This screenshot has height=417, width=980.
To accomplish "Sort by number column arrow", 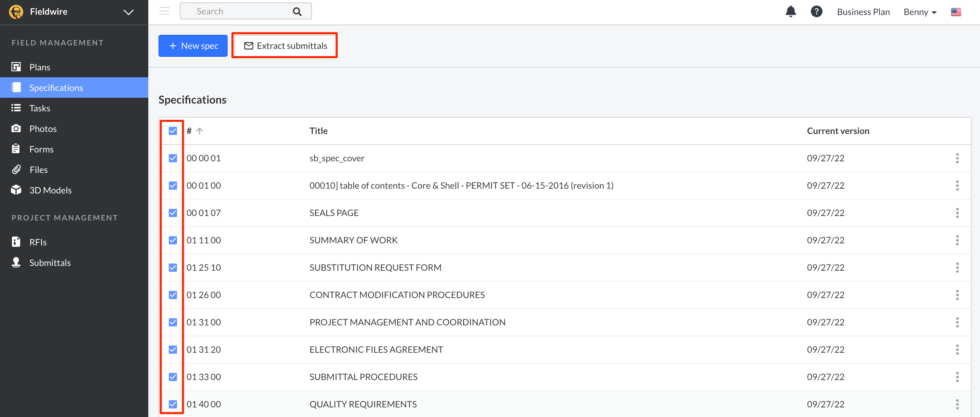I will (200, 131).
